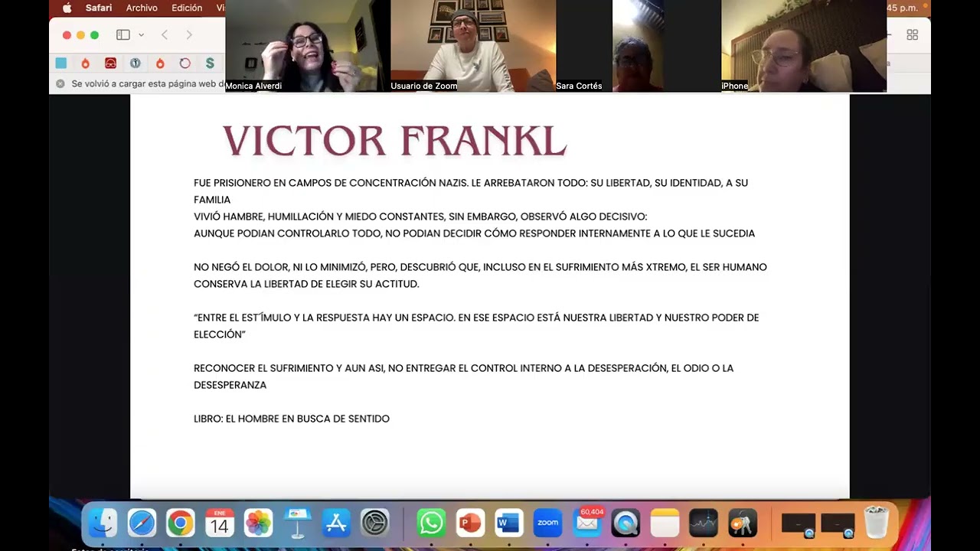Image resolution: width=980 pixels, height=551 pixels.
Task: Click the line starting 'AUNQUE PODIAN CONTROLARLO TODO'
Action: [x=474, y=233]
